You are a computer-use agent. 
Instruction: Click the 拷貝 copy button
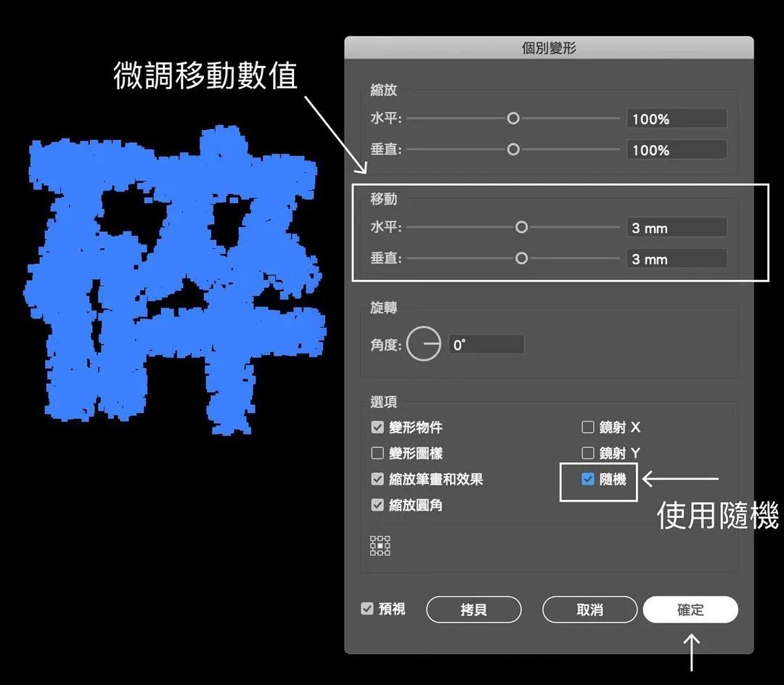[473, 610]
